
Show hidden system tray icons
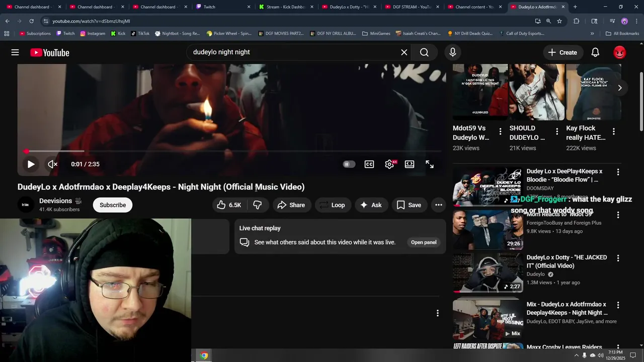pyautogui.click(x=576, y=355)
